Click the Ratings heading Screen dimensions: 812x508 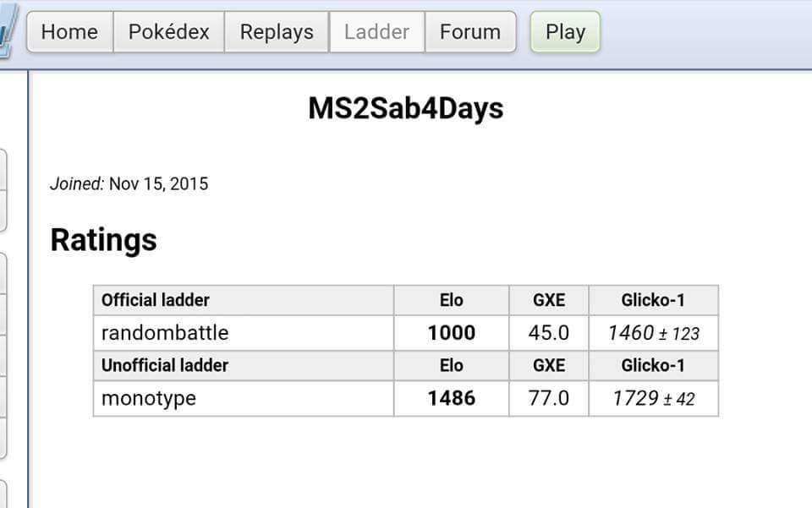pos(103,240)
